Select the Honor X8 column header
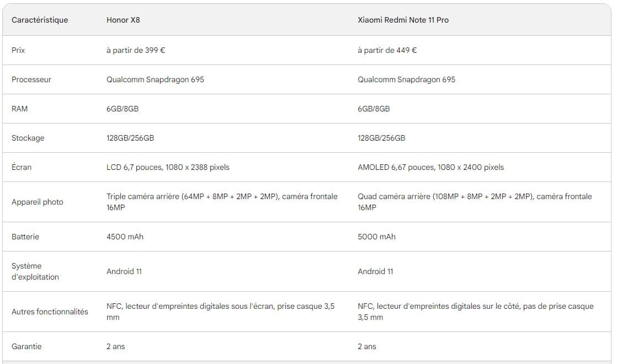This screenshot has height=364, width=617. point(124,20)
